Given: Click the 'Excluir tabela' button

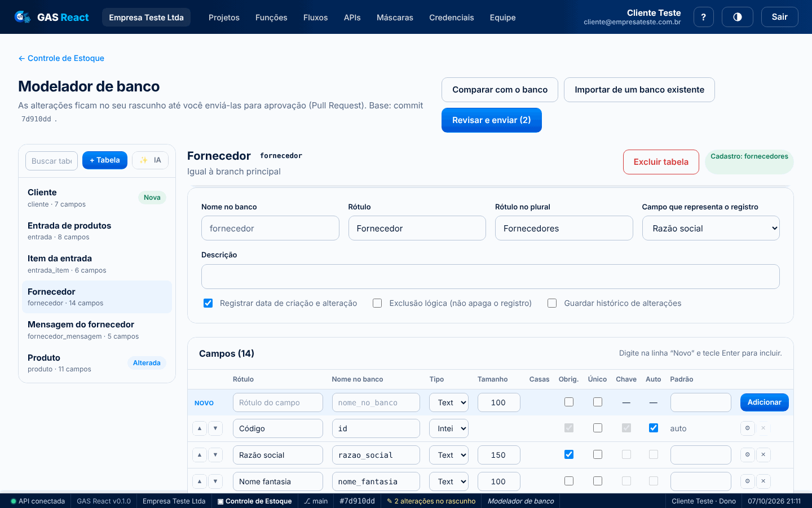Looking at the screenshot, I should tap(661, 162).
